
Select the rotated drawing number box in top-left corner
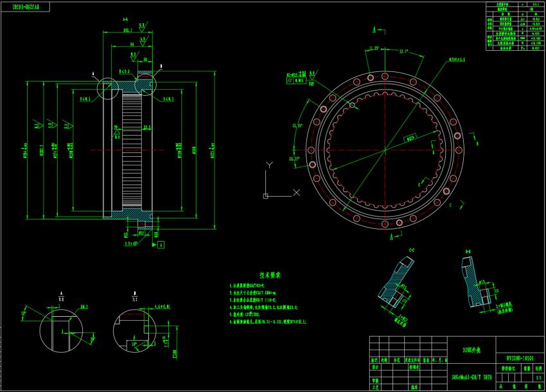pos(26,7)
